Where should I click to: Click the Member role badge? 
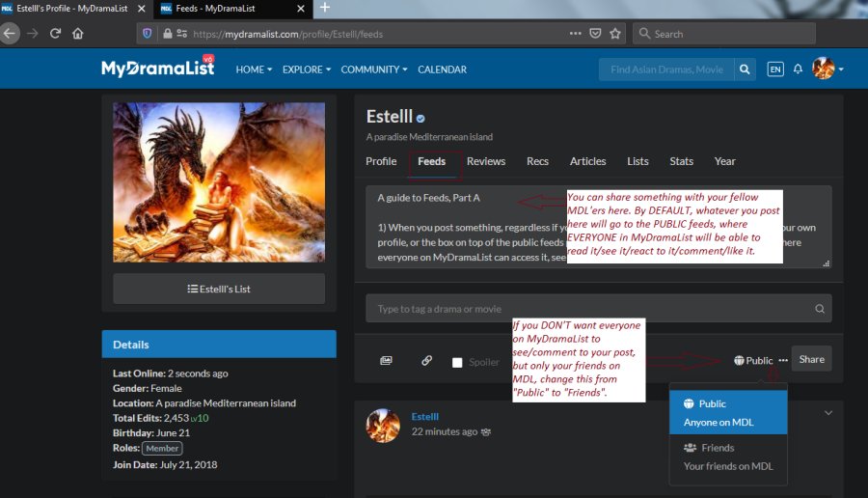pyautogui.click(x=162, y=448)
